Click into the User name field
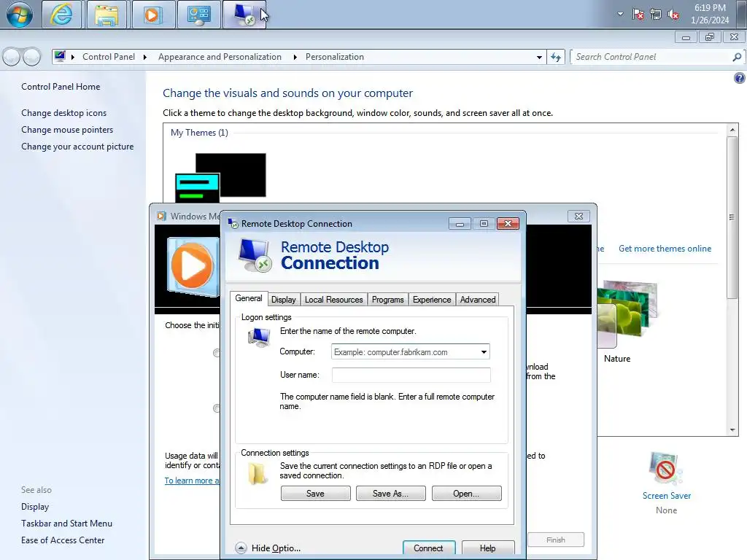This screenshot has width=747, height=560. click(411, 375)
